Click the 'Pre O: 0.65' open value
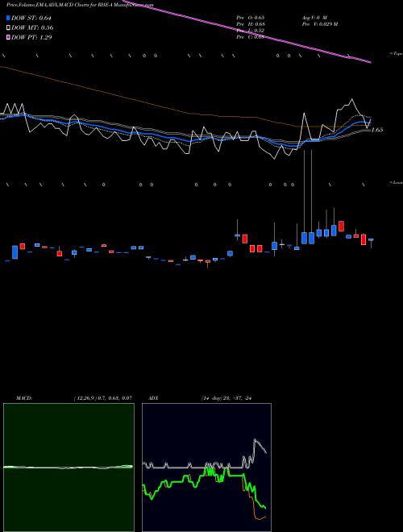The image size is (403, 532). pyautogui.click(x=251, y=17)
